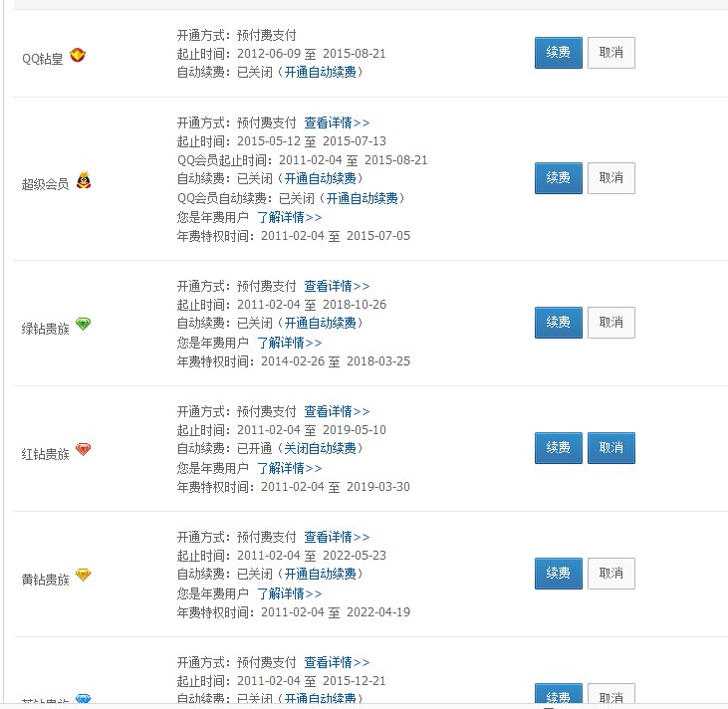Click 起止时间 ending 2022-05-23
The image size is (728, 709).
(x=282, y=556)
